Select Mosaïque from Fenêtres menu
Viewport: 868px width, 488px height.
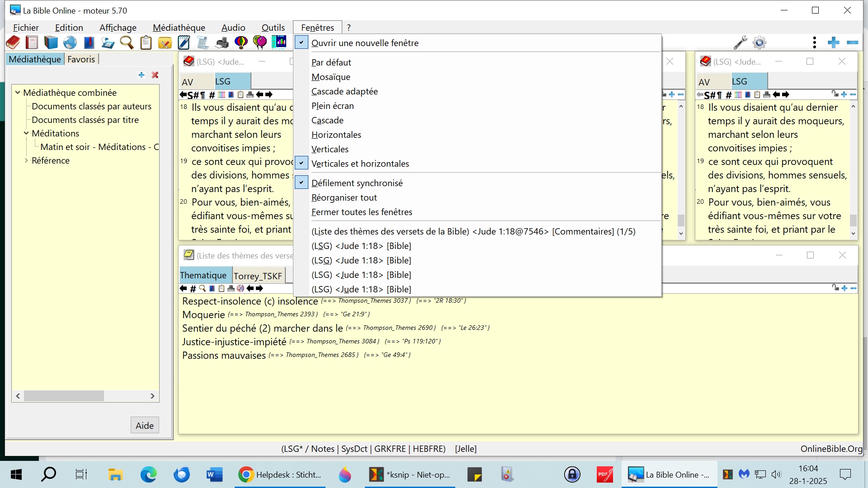(x=330, y=77)
